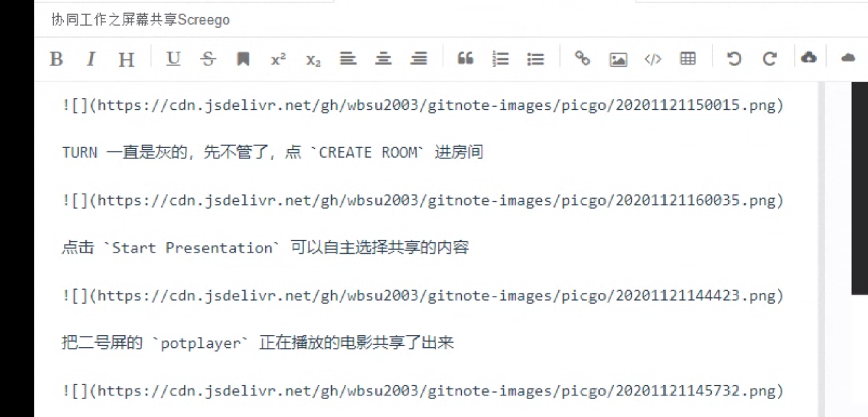Screen dimensions: 868x417
Task: Apply italic formatting
Action: (91, 59)
